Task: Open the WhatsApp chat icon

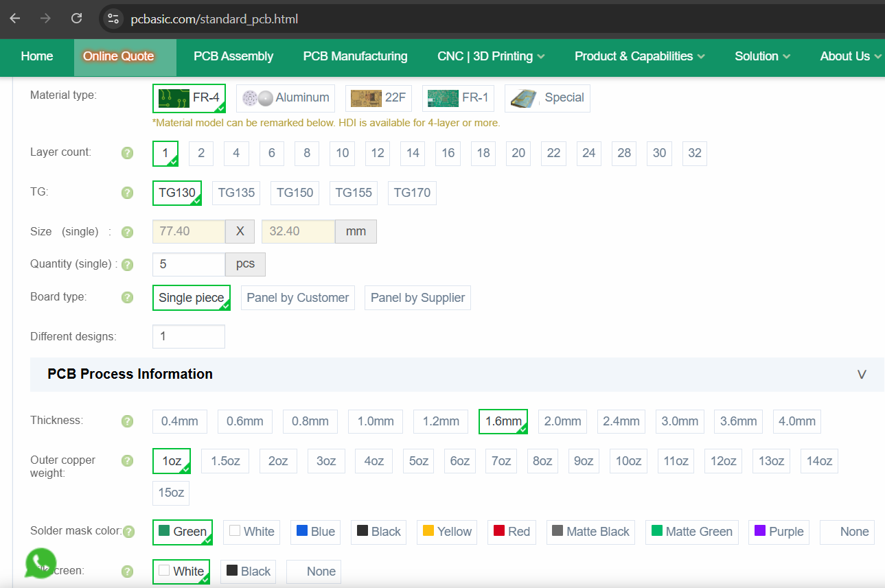Action: click(41, 563)
